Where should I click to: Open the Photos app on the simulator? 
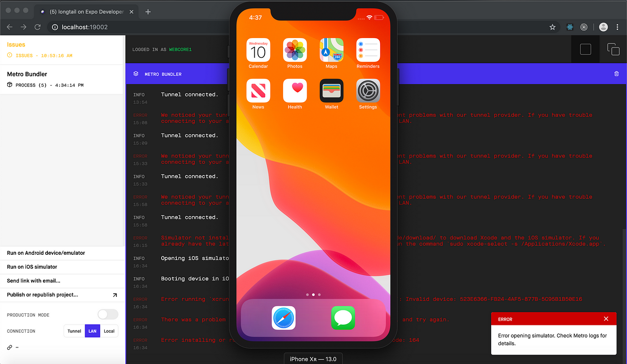(x=295, y=50)
